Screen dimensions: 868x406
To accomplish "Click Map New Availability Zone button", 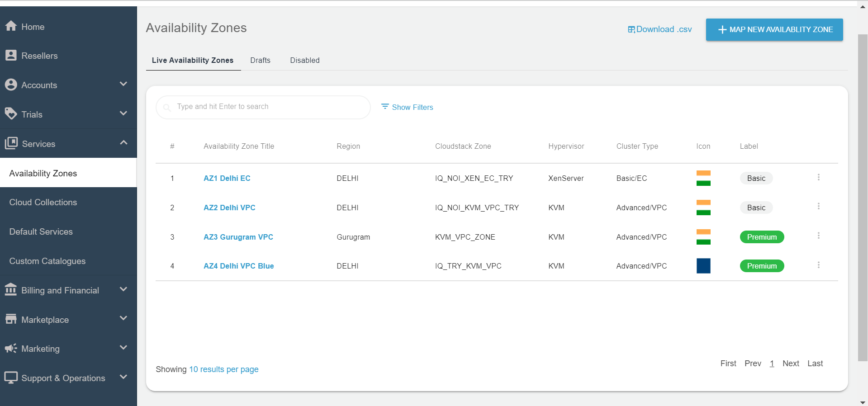I will click(x=774, y=29).
